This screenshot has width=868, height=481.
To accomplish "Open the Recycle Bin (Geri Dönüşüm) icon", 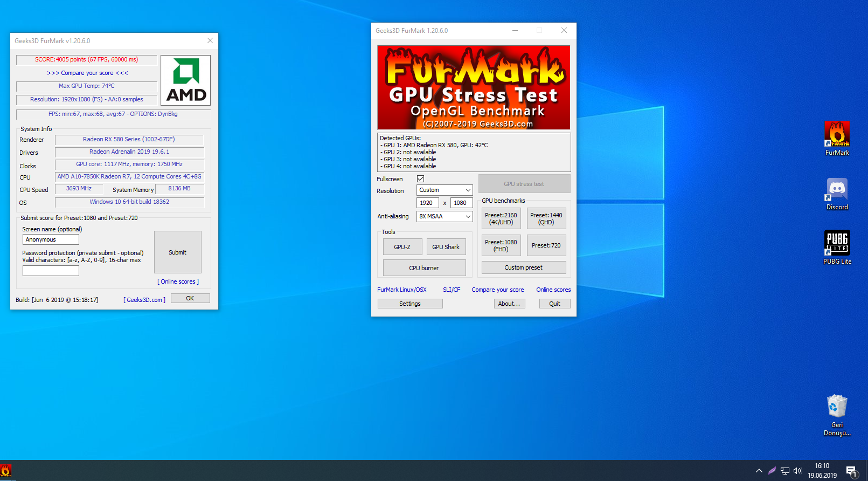I will pos(837,407).
